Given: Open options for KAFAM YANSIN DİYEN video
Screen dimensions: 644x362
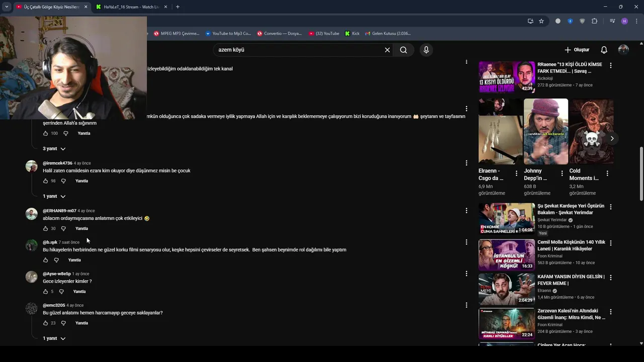Looking at the screenshot, I should coord(611,277).
